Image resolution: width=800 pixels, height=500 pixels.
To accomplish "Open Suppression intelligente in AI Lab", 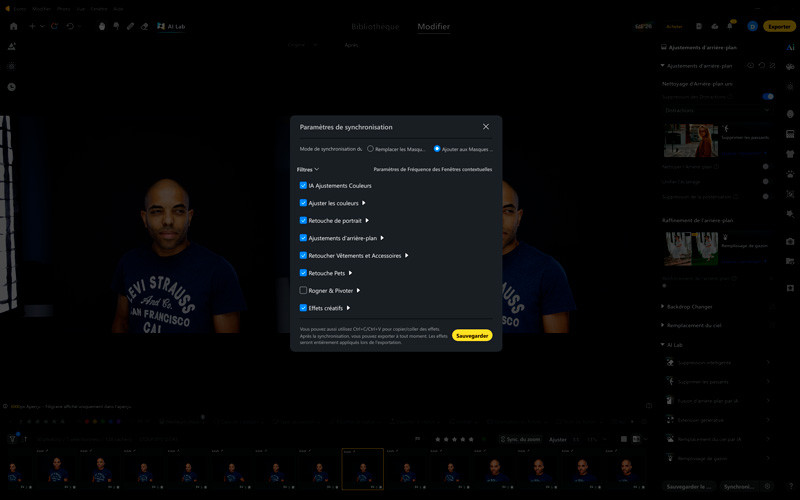I will click(719, 362).
